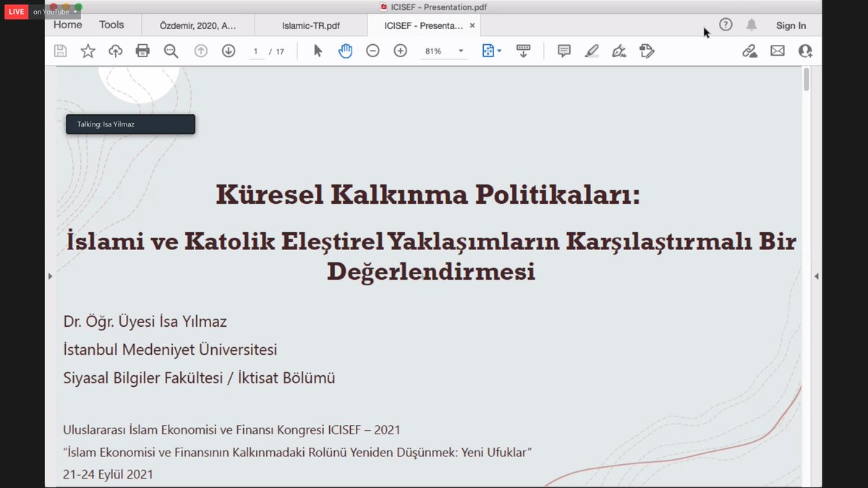Click the total page count 17
Screen dimensions: 868x488
pos(280,51)
